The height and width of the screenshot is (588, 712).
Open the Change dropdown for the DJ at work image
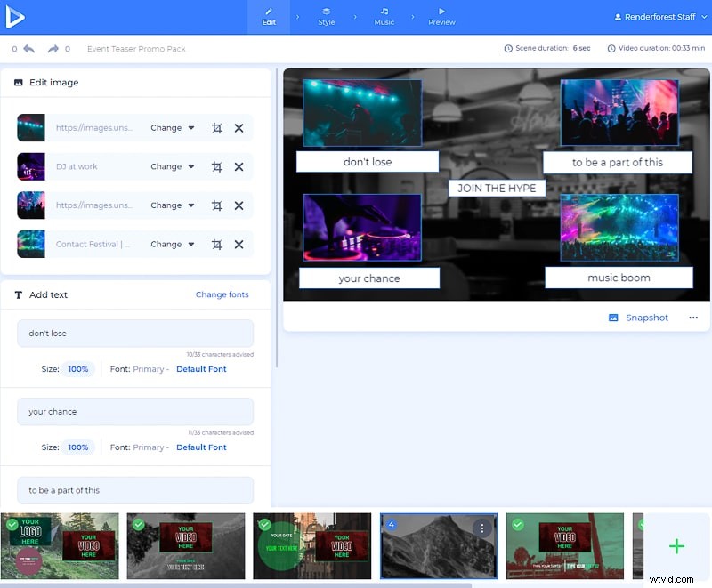(172, 166)
